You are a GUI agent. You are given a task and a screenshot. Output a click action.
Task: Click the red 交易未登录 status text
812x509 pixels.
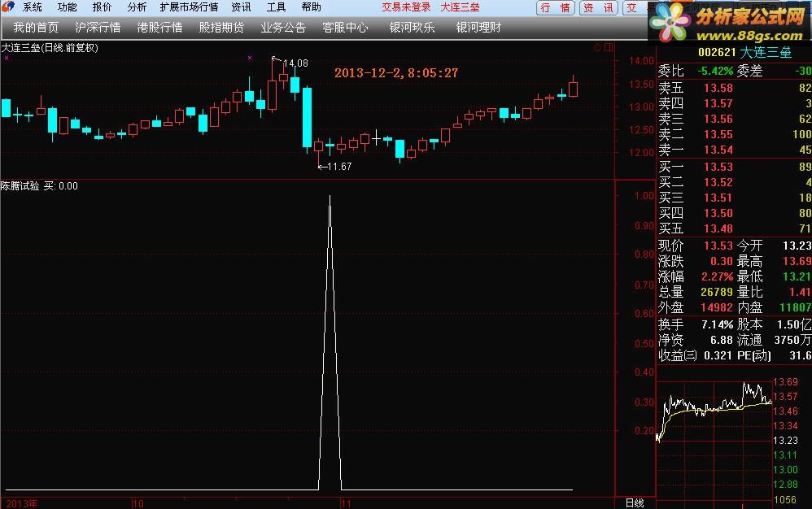point(406,7)
